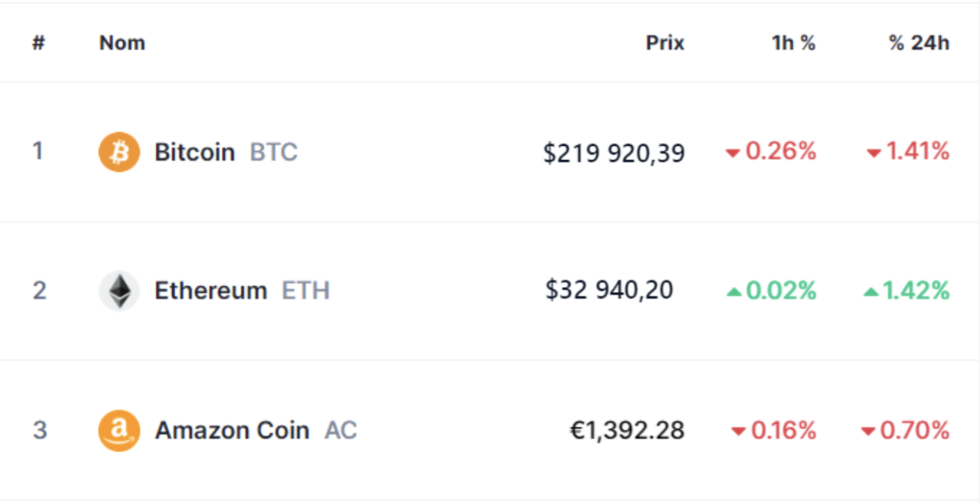The image size is (980, 504).
Task: Click the Bitcoin logo icon
Action: point(119,153)
